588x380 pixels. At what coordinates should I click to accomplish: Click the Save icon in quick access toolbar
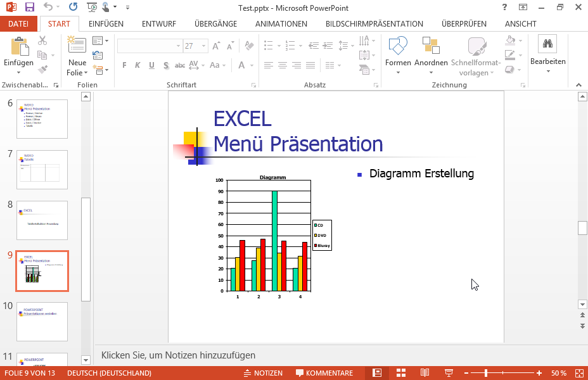tap(29, 7)
